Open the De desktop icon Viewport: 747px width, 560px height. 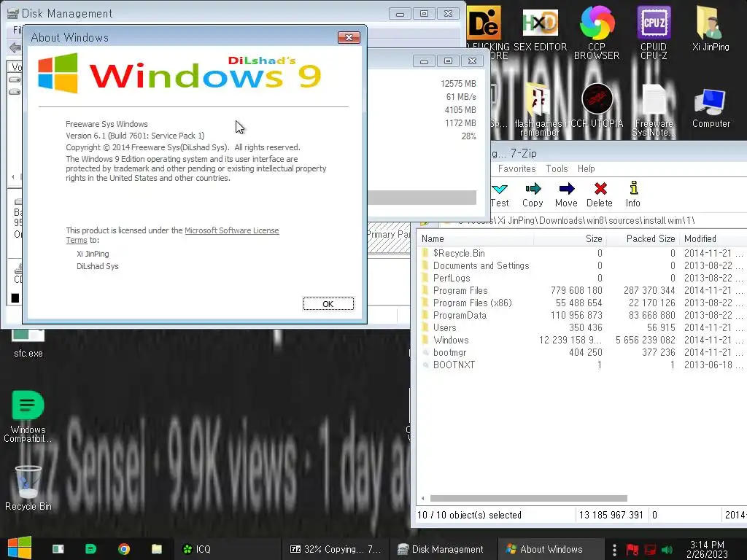point(484,24)
